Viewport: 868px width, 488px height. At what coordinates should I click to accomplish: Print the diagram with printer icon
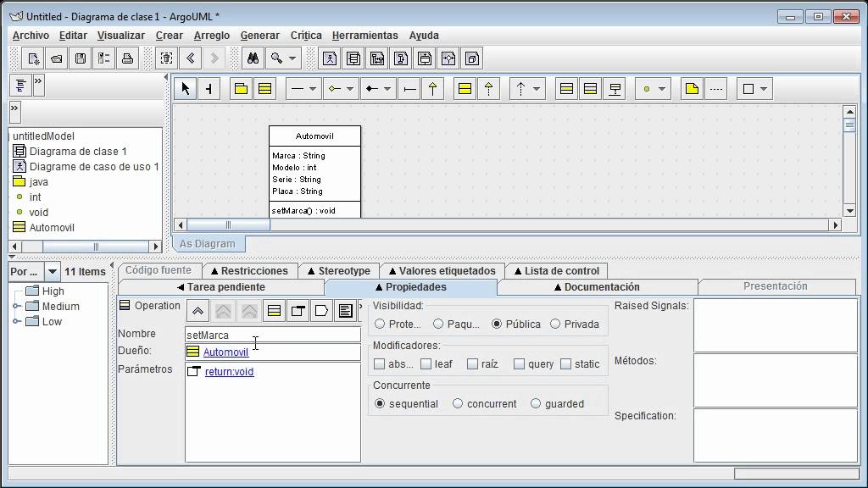click(x=127, y=58)
